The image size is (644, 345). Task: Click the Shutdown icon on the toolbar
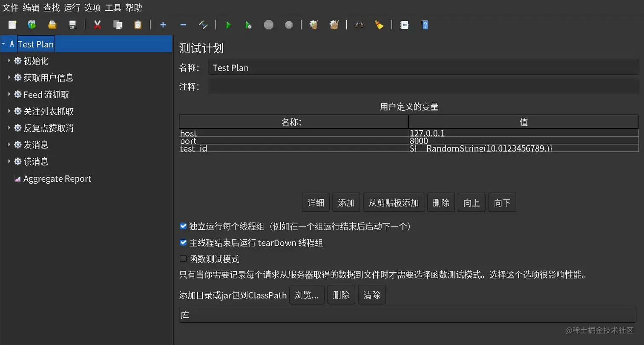(289, 25)
